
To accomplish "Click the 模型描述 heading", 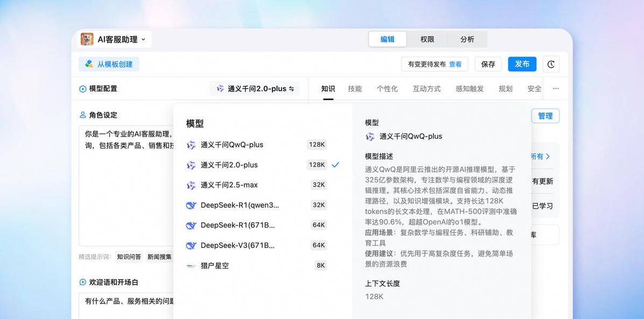I will (379, 157).
